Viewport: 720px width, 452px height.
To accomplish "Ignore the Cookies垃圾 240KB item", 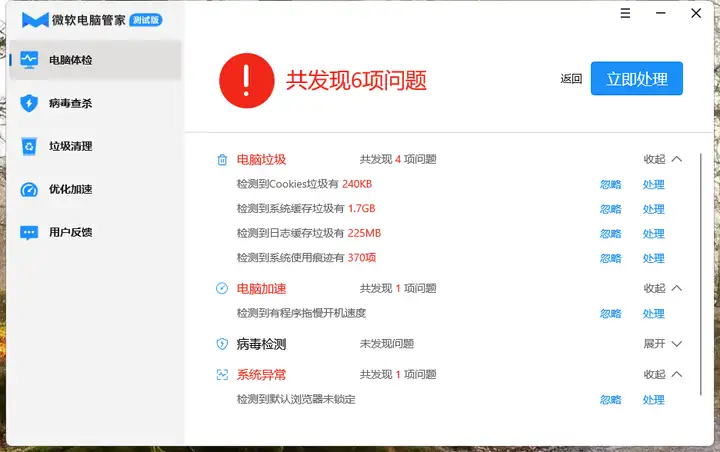I will (x=611, y=185).
